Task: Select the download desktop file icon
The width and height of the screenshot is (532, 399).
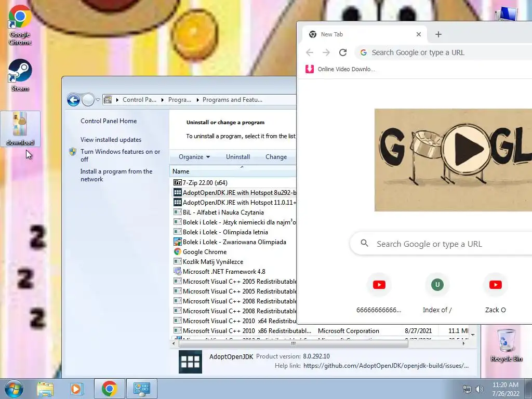Action: click(x=20, y=129)
